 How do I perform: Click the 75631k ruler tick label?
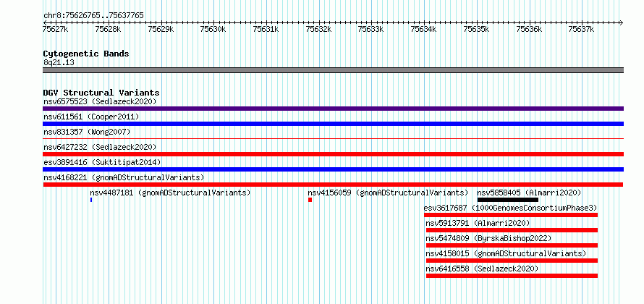click(266, 29)
